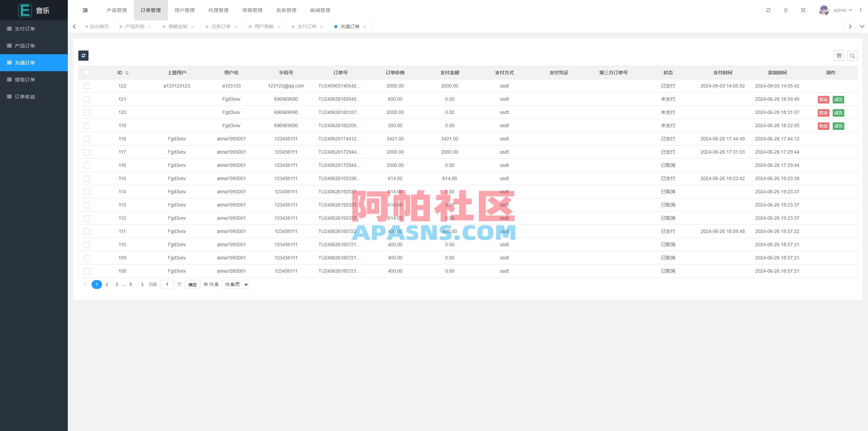Toggle fullscreen with the expand arrows icon
Viewport: 868px width, 431px height.
(x=803, y=10)
